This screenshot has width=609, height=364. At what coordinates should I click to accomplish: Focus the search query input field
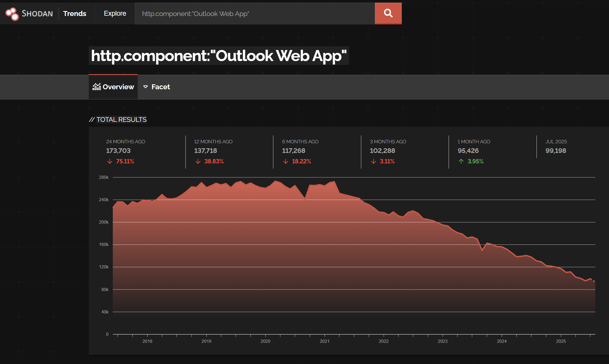click(x=255, y=14)
